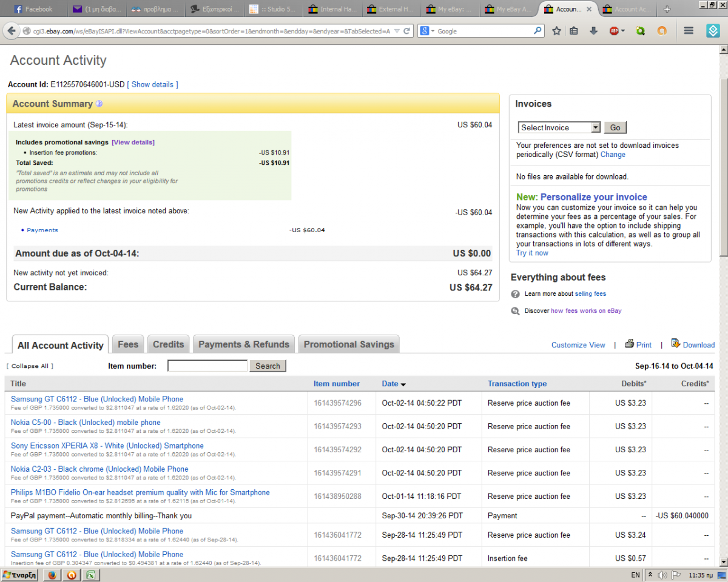Click the Payments link in summary
The height and width of the screenshot is (582, 728).
pos(42,230)
